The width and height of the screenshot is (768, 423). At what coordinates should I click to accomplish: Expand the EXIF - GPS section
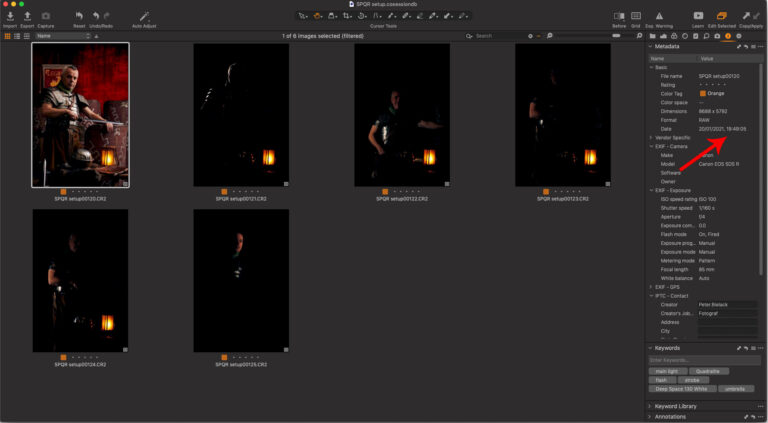(x=651, y=287)
